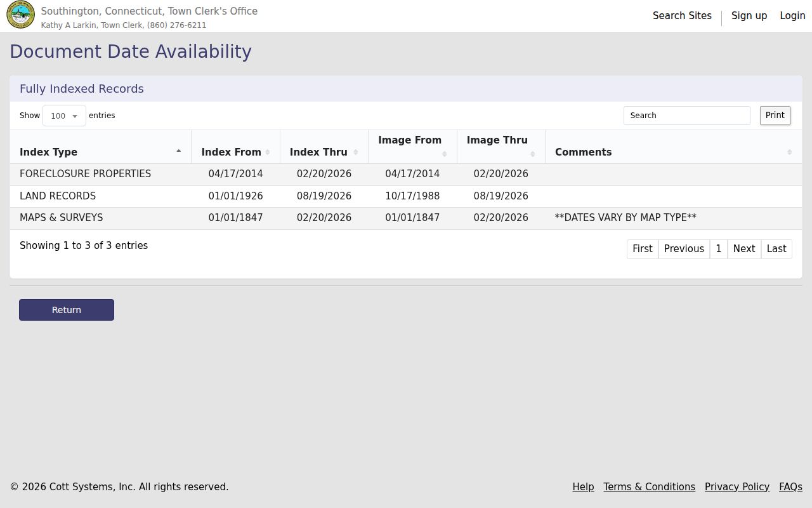812x508 pixels.
Task: Click Image From date 10/17/1988
Action: pyautogui.click(x=412, y=196)
